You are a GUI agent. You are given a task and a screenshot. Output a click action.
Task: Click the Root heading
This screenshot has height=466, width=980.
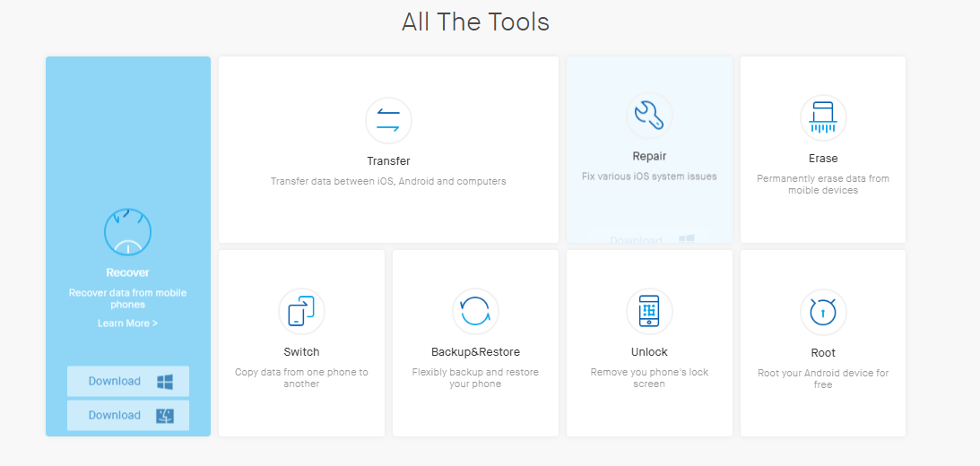point(823,353)
